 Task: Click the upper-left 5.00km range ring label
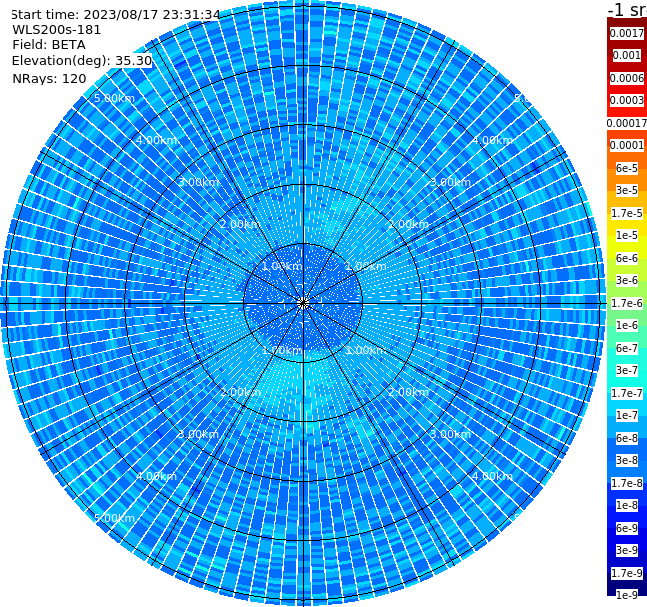(114, 98)
